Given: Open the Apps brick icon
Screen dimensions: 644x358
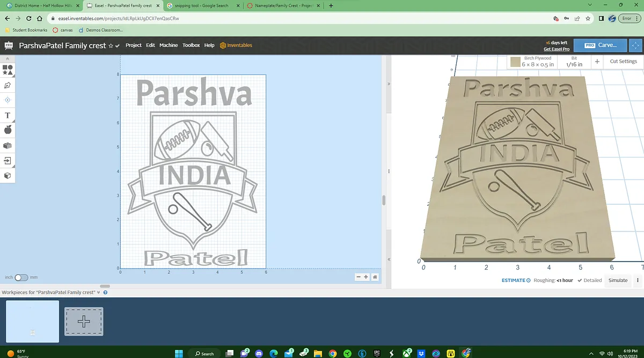Looking at the screenshot, I should 8,145.
